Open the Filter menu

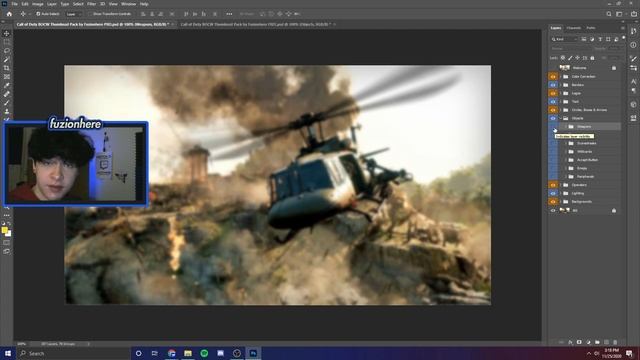(91, 4)
